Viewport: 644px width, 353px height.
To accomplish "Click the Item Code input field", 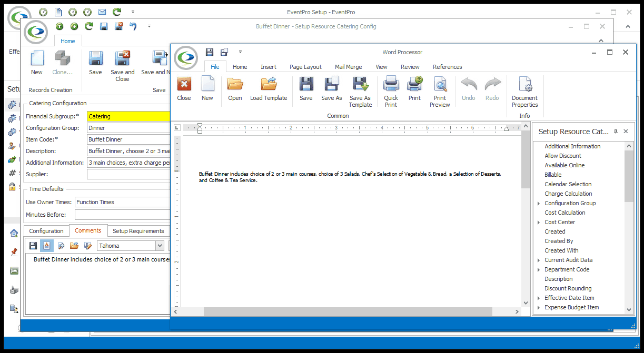I will [129, 139].
